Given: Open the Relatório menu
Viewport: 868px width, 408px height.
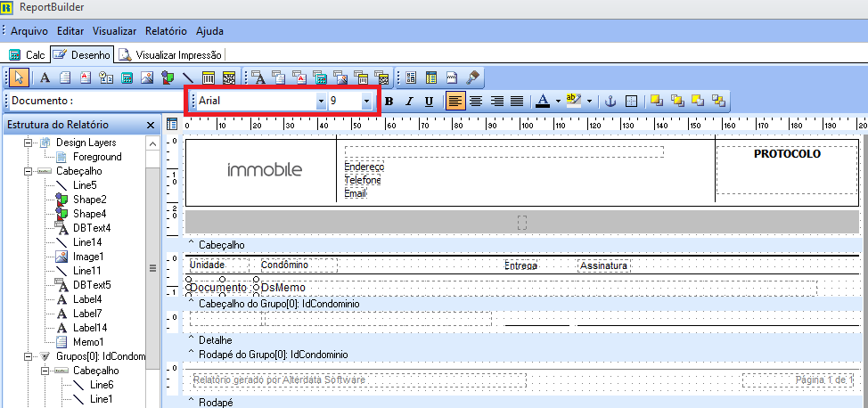Looking at the screenshot, I should (x=166, y=31).
